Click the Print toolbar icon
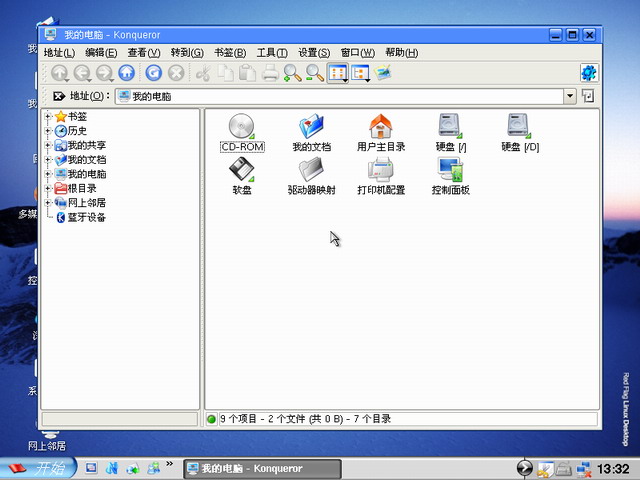The width and height of the screenshot is (640, 480). [x=269, y=72]
